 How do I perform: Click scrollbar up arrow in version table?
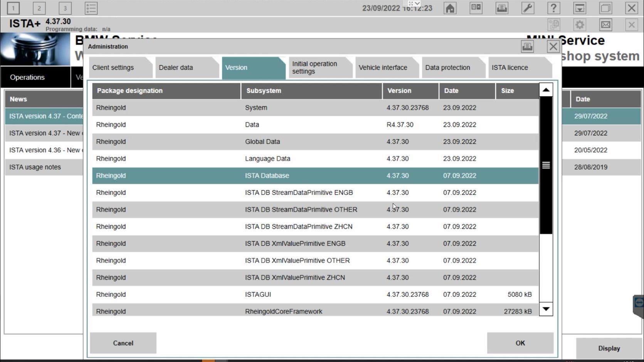pos(546,90)
